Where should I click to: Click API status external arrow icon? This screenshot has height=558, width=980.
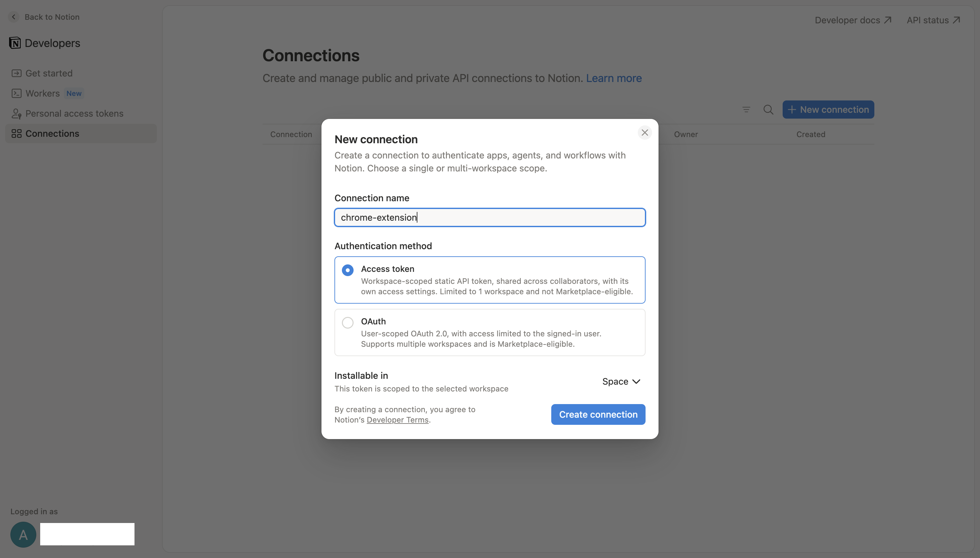[957, 20]
